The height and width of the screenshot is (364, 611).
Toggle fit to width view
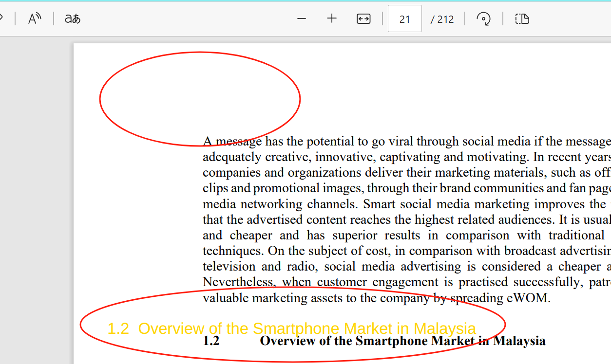click(363, 19)
